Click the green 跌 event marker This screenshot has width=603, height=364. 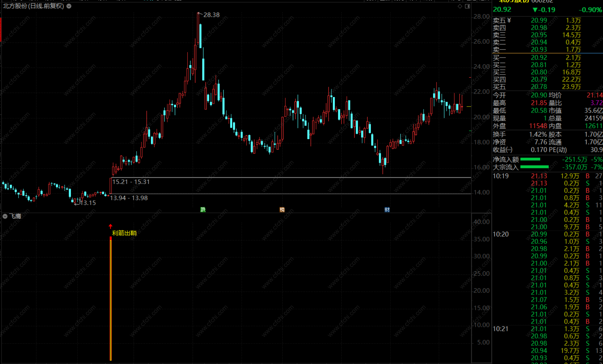point(203,210)
